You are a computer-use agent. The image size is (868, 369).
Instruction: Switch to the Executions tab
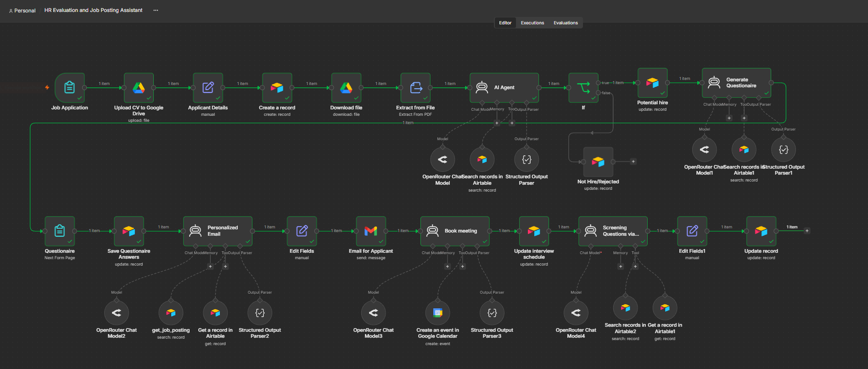click(532, 23)
